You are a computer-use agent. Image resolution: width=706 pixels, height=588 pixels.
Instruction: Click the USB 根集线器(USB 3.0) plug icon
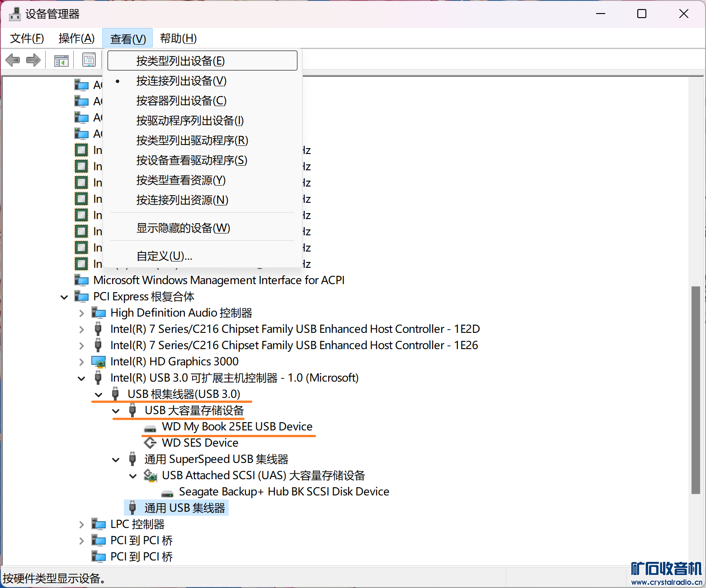tap(115, 394)
